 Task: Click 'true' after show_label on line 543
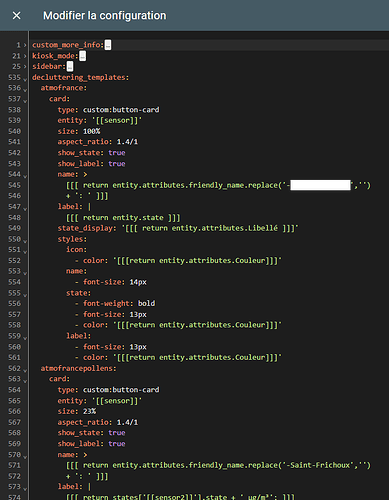[117, 164]
